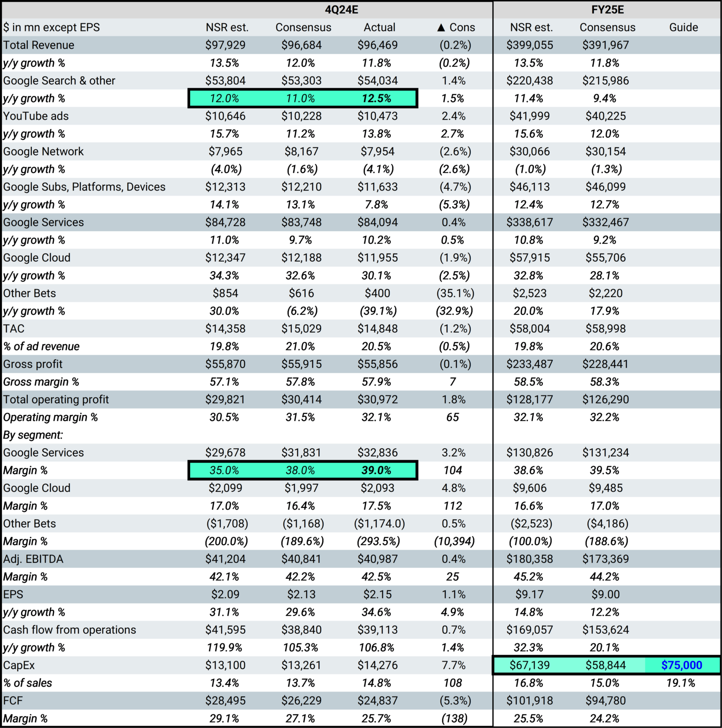
Task: Click the 30.1% Cloud growth cell
Action: [377, 276]
